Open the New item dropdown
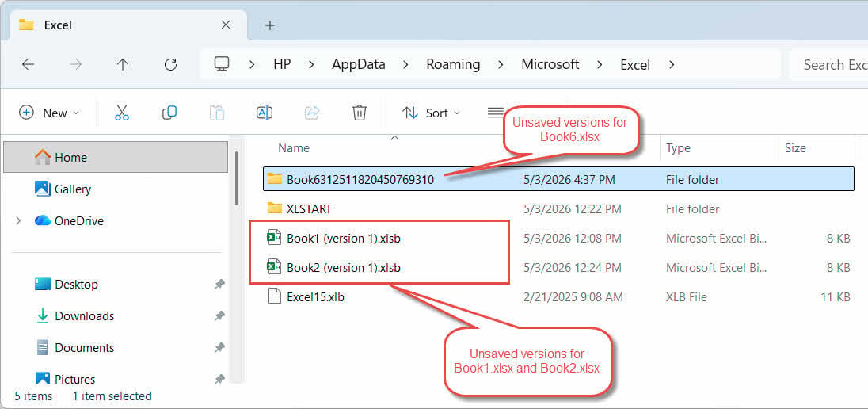This screenshot has width=868, height=409. (x=49, y=113)
